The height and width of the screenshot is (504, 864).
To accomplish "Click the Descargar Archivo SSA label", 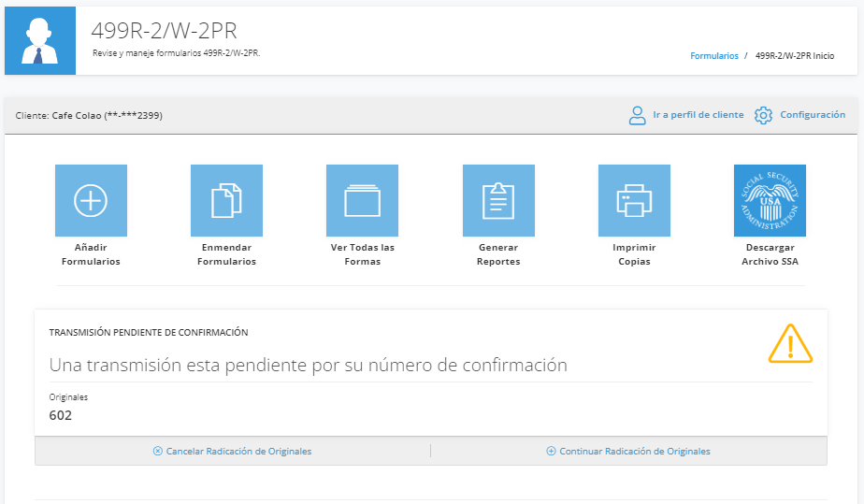I will (x=770, y=254).
